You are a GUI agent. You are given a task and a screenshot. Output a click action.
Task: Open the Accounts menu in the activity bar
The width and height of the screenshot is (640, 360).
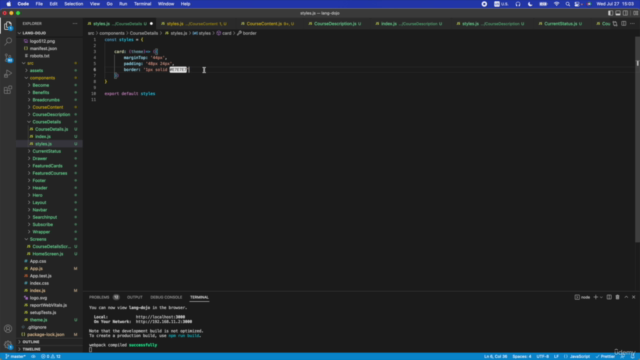point(8,329)
